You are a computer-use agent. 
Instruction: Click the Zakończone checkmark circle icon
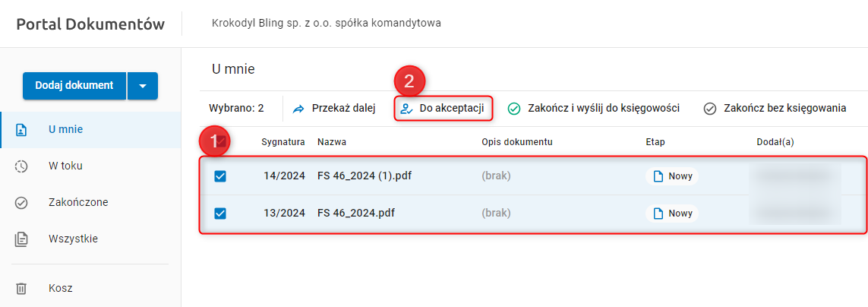[x=21, y=203]
